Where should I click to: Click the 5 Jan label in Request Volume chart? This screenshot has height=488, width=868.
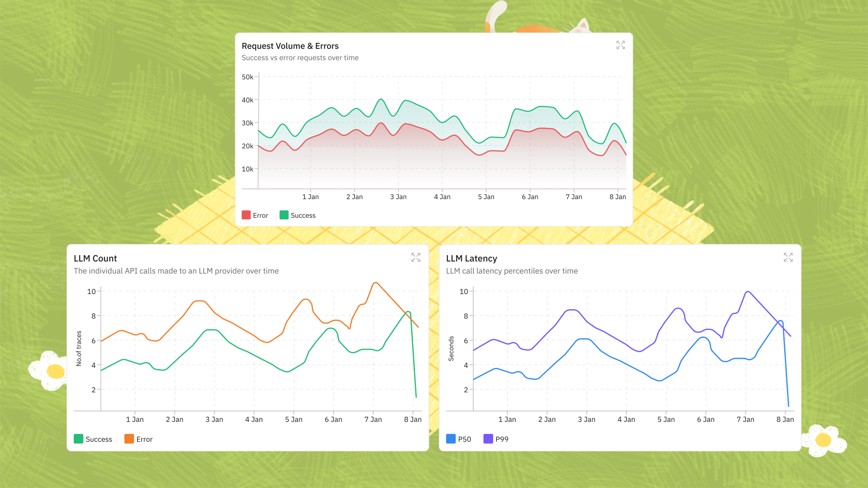pyautogui.click(x=486, y=197)
